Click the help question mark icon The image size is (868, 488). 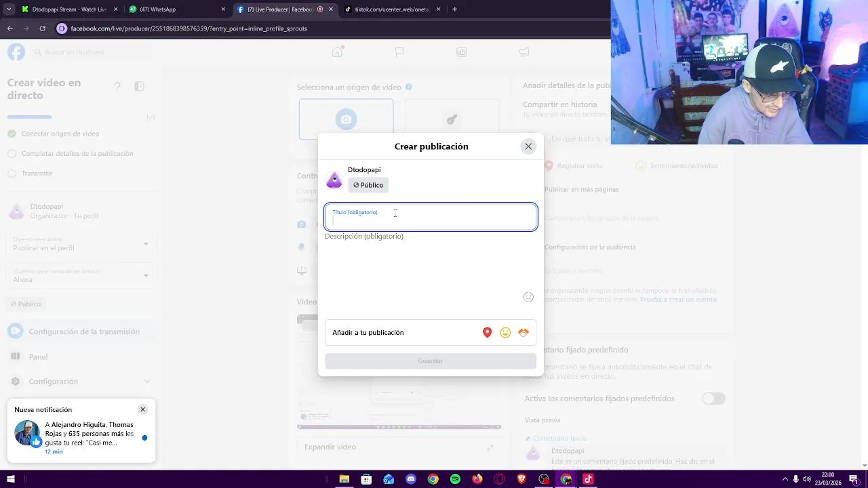click(117, 86)
